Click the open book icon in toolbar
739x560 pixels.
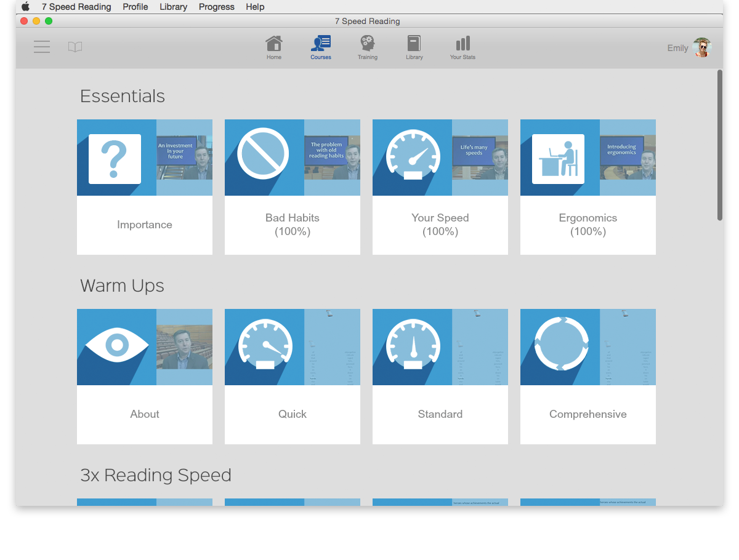(x=75, y=47)
